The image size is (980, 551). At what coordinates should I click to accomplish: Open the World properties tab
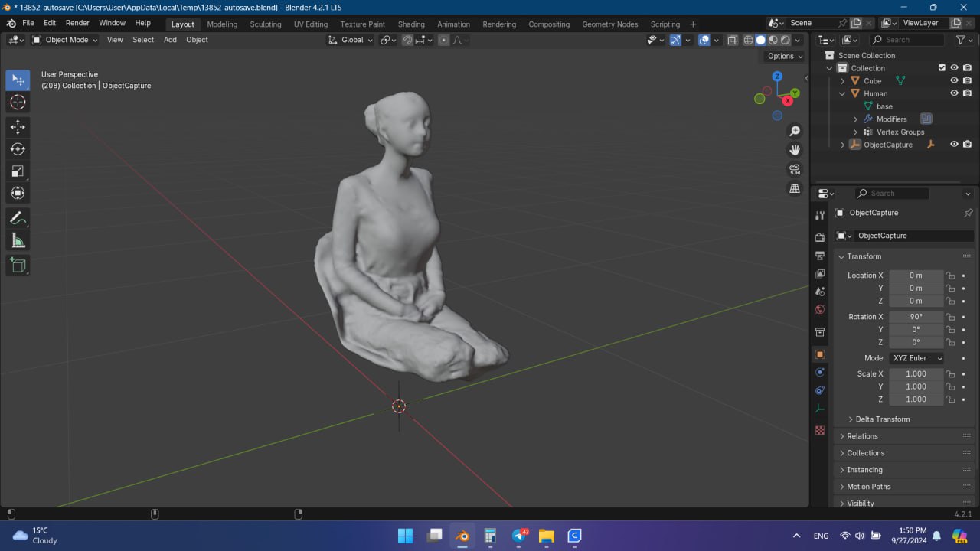820,310
